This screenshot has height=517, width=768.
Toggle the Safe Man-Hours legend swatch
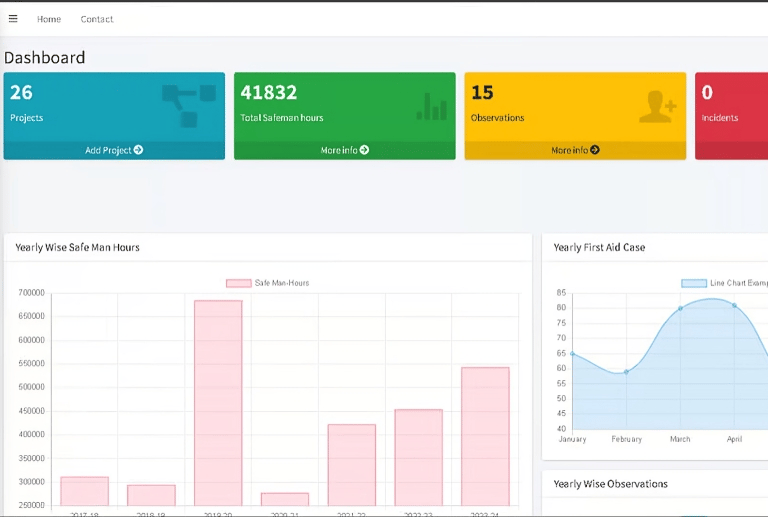pos(239,283)
